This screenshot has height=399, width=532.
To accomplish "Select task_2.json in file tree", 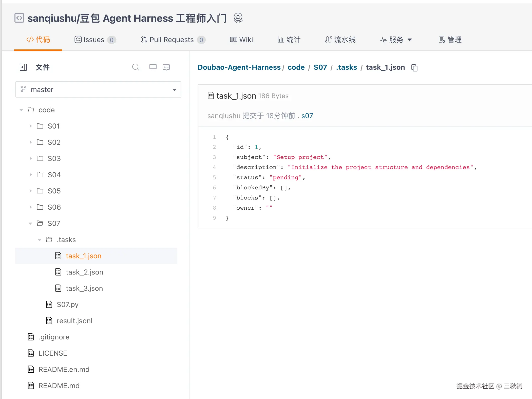I will pyautogui.click(x=84, y=272).
